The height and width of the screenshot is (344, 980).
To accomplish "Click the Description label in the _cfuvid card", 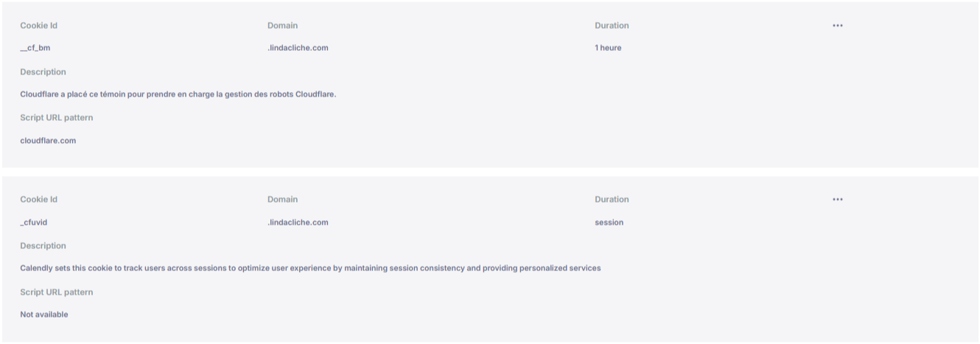I will (x=43, y=246).
